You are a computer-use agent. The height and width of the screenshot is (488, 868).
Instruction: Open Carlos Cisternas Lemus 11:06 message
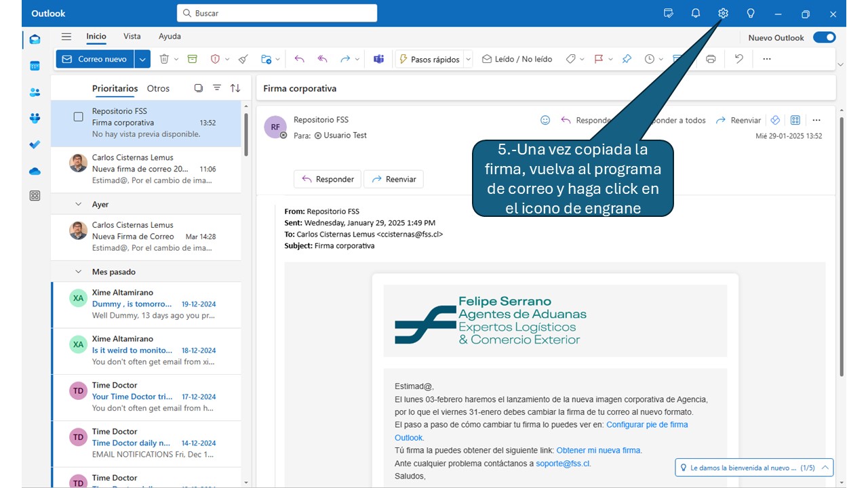pos(146,169)
